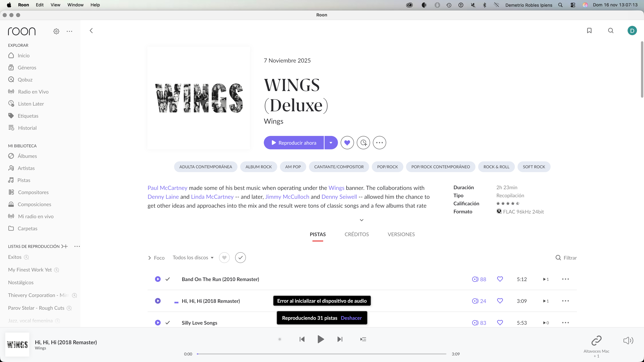This screenshot has height=362, width=644.
Task: Toggle the album favorite heart button
Action: pos(347,143)
